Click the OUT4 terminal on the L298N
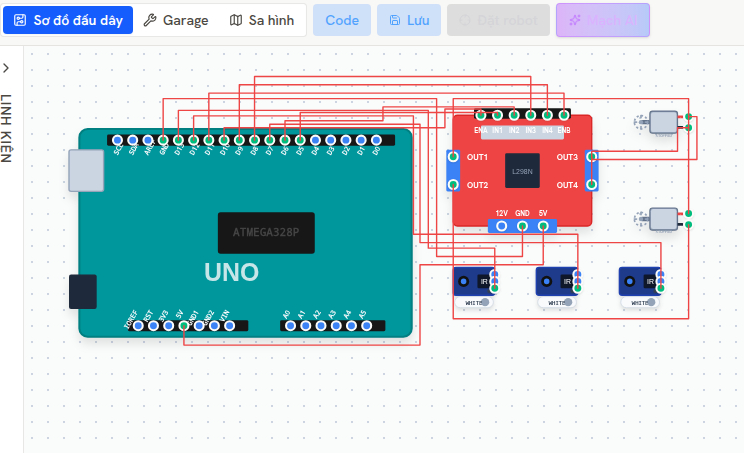744x453 pixels. click(x=592, y=184)
